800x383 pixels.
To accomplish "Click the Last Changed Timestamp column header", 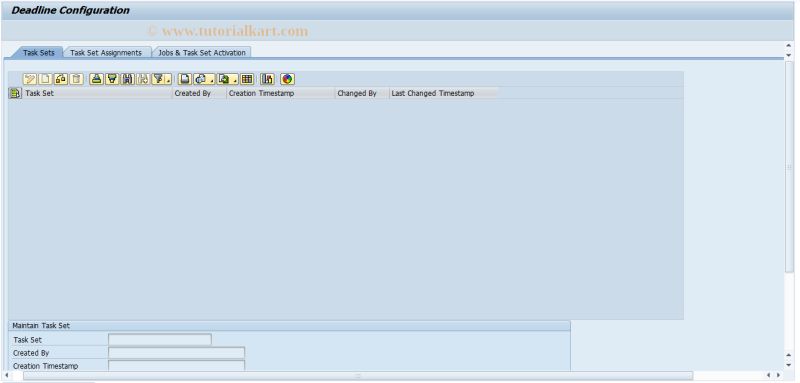I will pos(443,93).
